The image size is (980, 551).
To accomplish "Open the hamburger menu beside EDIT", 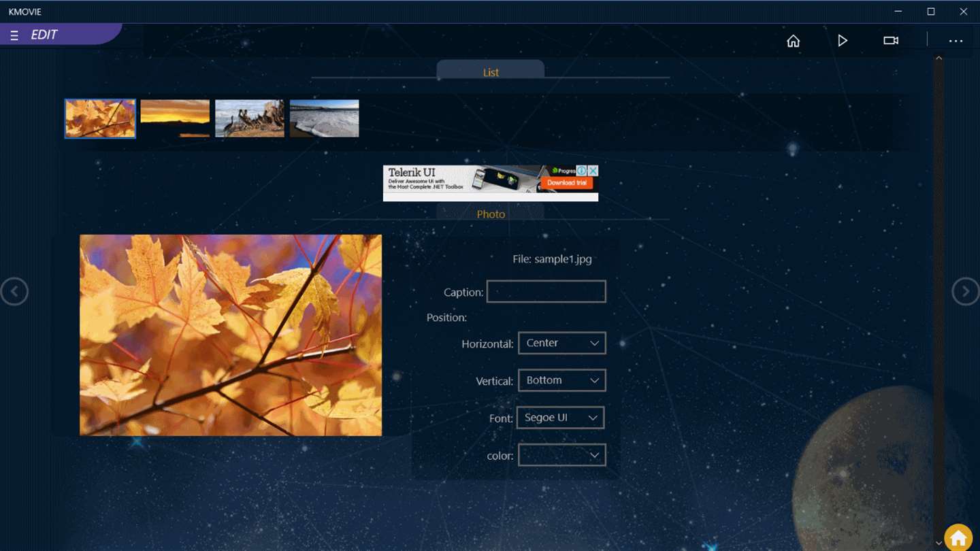I will point(14,35).
